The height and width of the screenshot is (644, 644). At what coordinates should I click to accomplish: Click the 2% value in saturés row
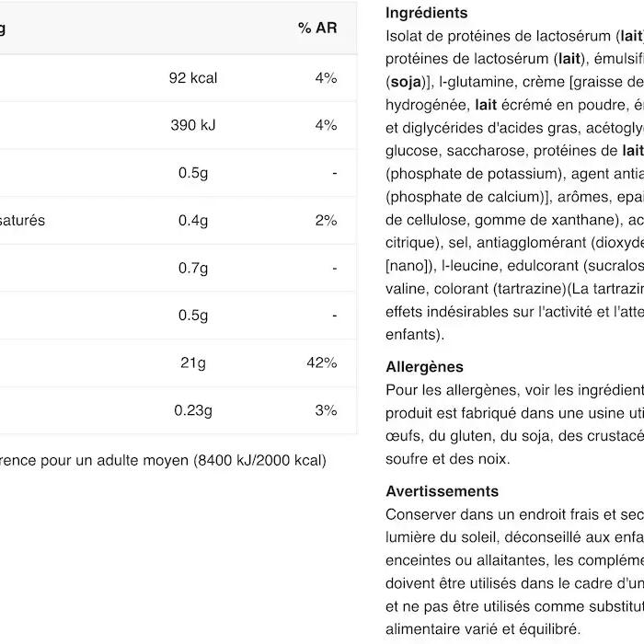tap(327, 221)
